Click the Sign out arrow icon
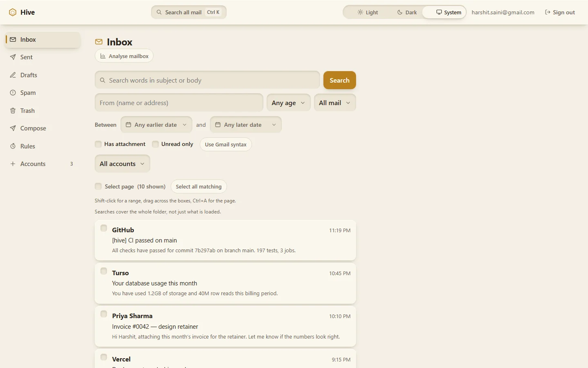Image resolution: width=588 pixels, height=368 pixels. coord(548,12)
